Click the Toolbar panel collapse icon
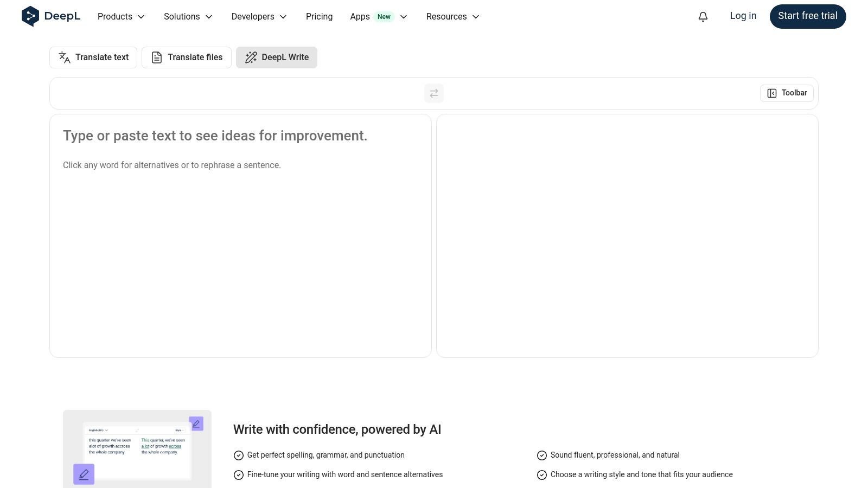This screenshot has width=868, height=488. (772, 93)
